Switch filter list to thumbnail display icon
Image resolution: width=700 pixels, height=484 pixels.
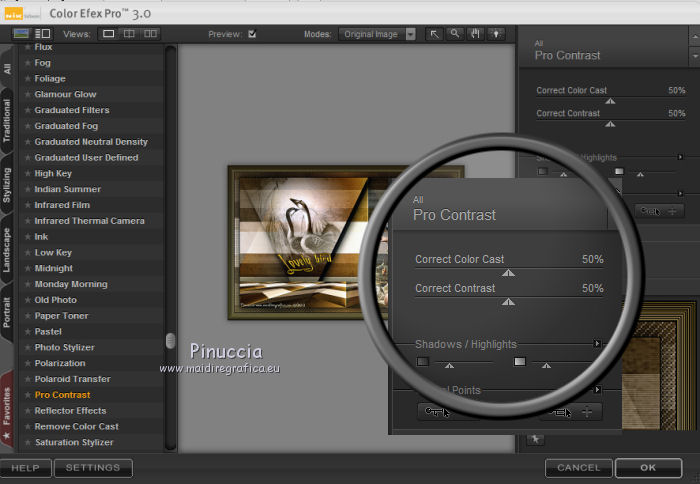coord(21,33)
